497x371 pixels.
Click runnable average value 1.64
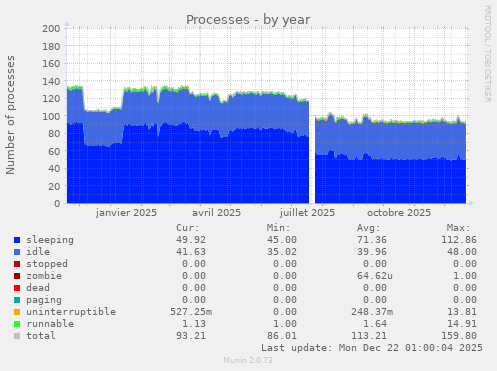[375, 324]
